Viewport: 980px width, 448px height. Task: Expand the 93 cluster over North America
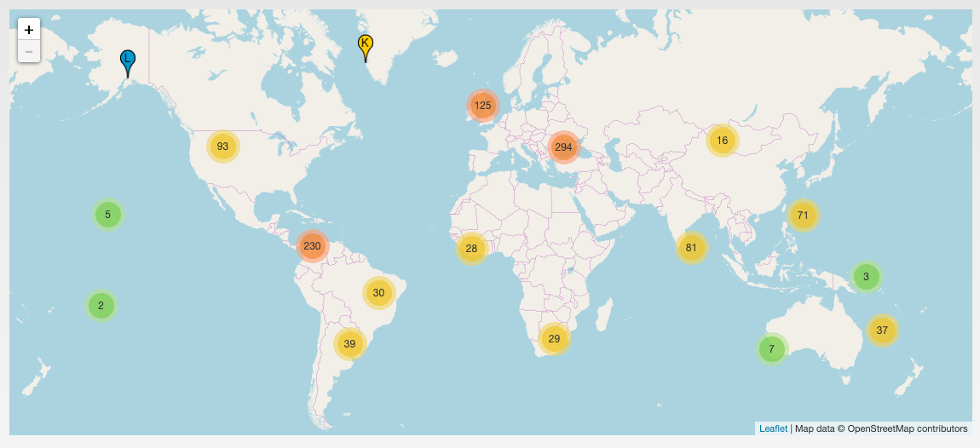tap(222, 146)
